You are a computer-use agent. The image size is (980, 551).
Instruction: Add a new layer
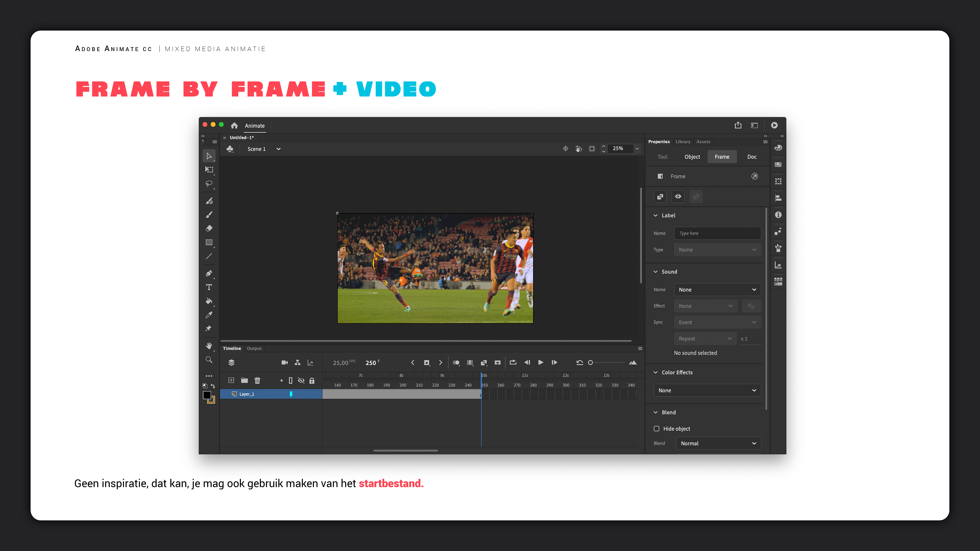(231, 380)
